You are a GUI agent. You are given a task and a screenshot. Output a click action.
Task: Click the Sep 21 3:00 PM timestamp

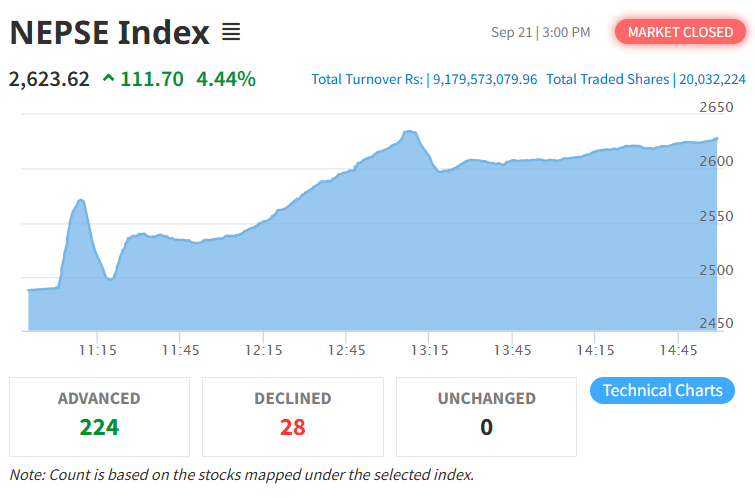[x=540, y=33]
